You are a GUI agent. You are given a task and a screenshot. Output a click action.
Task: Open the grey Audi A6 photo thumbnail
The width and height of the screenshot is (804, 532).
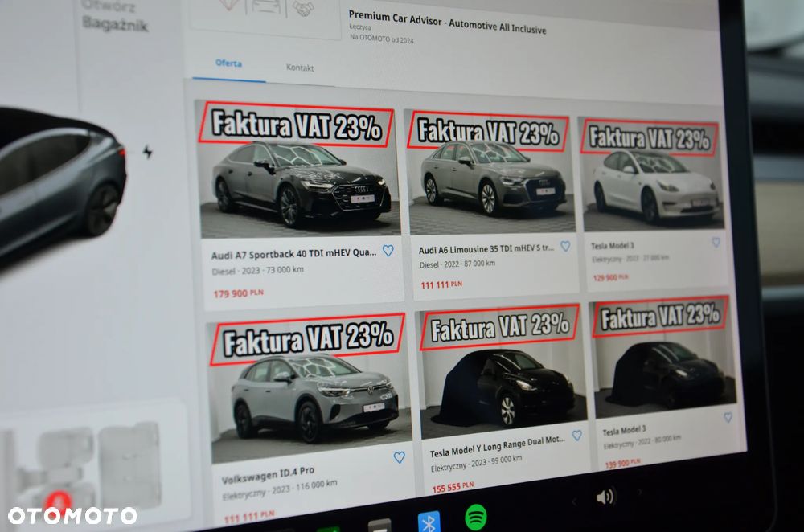[490, 174]
